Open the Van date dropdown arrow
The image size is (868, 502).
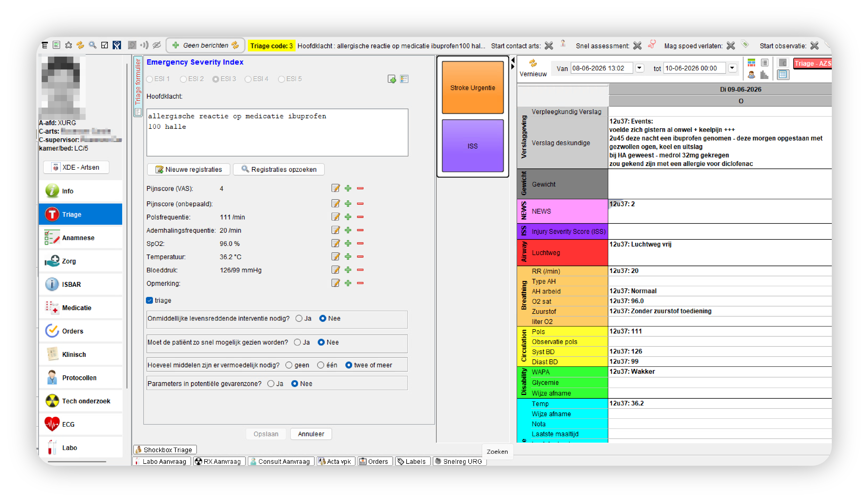coord(639,68)
